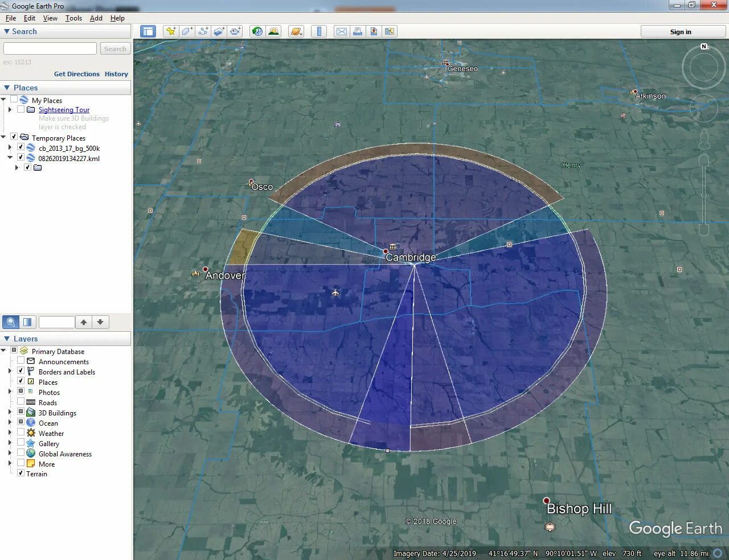Open the planet switcher dropdown
Image resolution: width=729 pixels, height=560 pixels.
tap(296, 31)
